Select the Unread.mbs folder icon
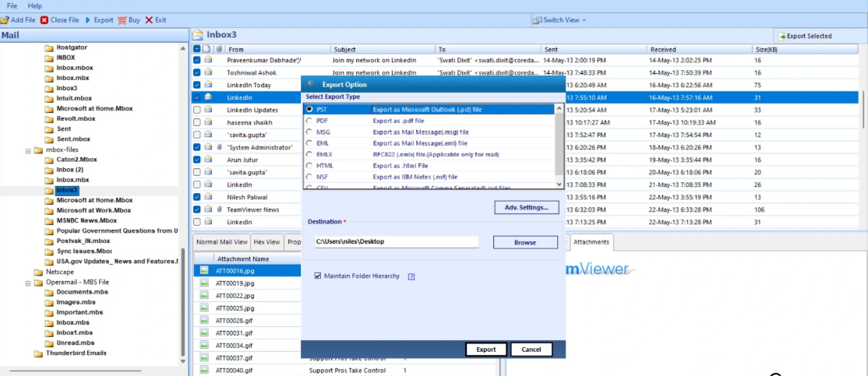Image resolution: width=868 pixels, height=376 pixels. [49, 343]
